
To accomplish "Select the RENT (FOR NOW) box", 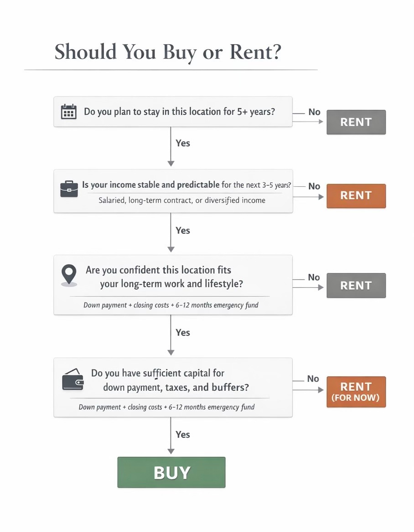I will [356, 392].
